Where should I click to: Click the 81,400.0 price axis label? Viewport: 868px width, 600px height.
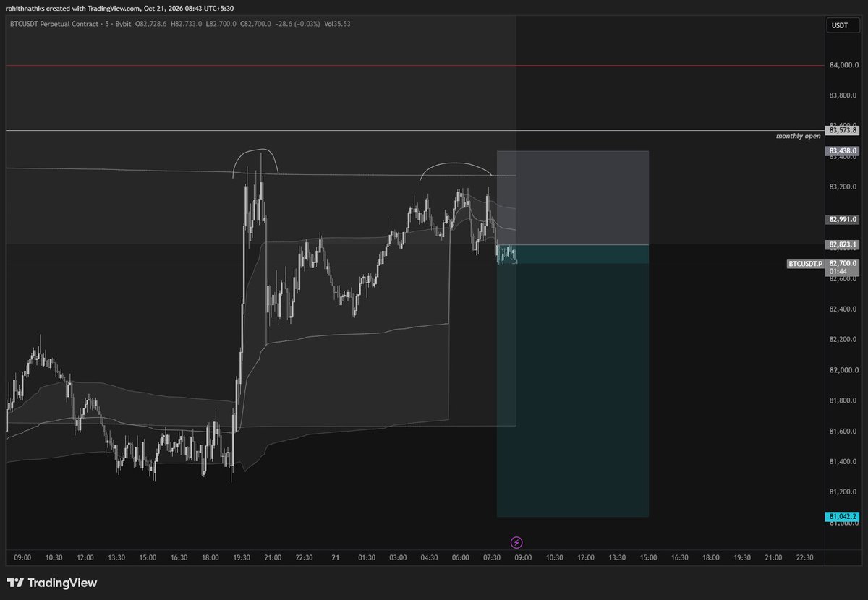843,461
